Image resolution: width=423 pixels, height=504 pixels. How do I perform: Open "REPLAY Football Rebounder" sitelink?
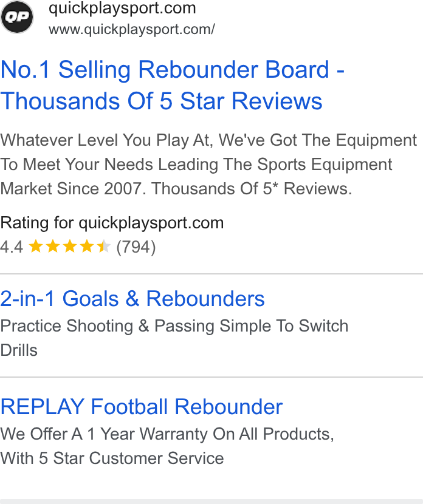tap(141, 407)
